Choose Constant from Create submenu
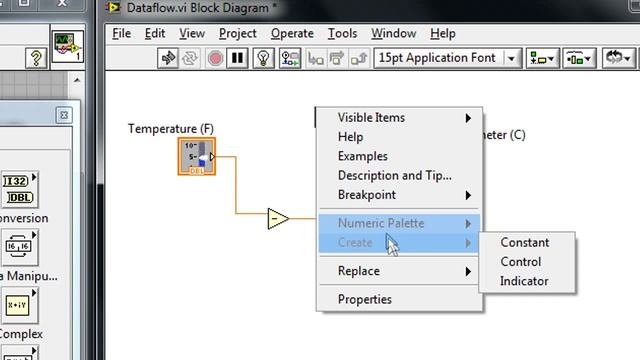 point(527,243)
